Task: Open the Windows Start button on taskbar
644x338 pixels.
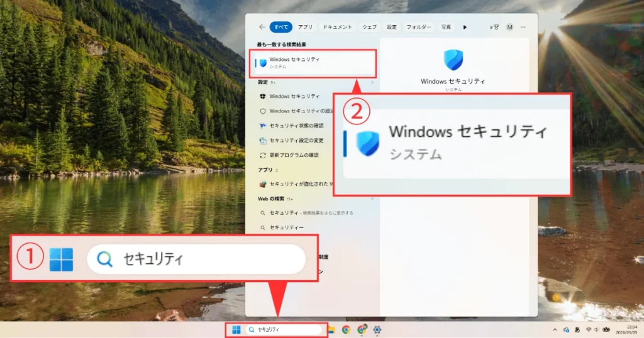Action: [236, 330]
